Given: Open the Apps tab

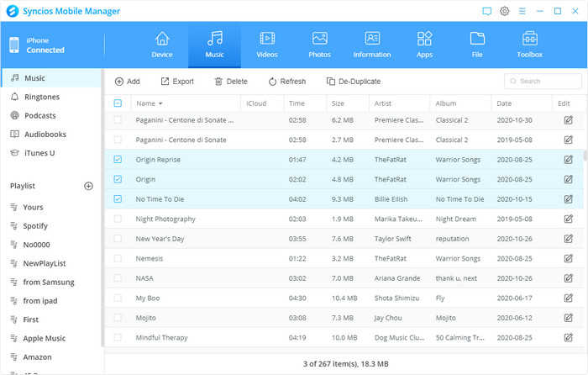Looking at the screenshot, I should tap(424, 45).
